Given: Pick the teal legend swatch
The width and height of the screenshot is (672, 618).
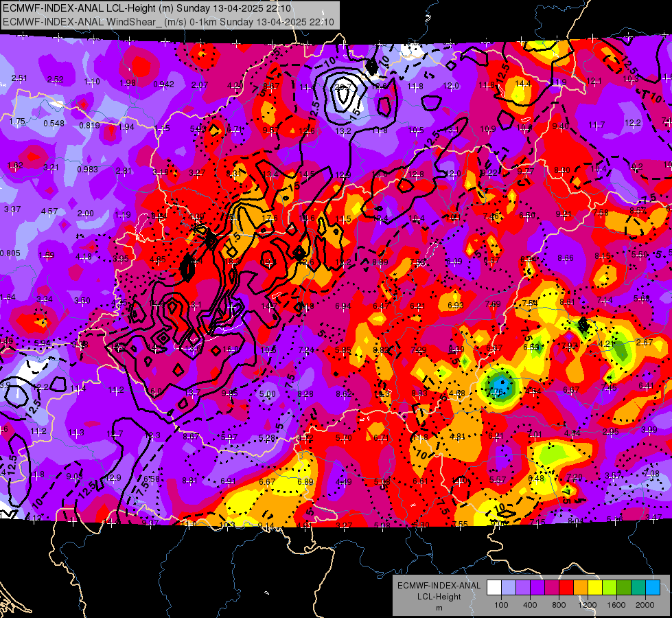Looking at the screenshot, I should [638, 587].
